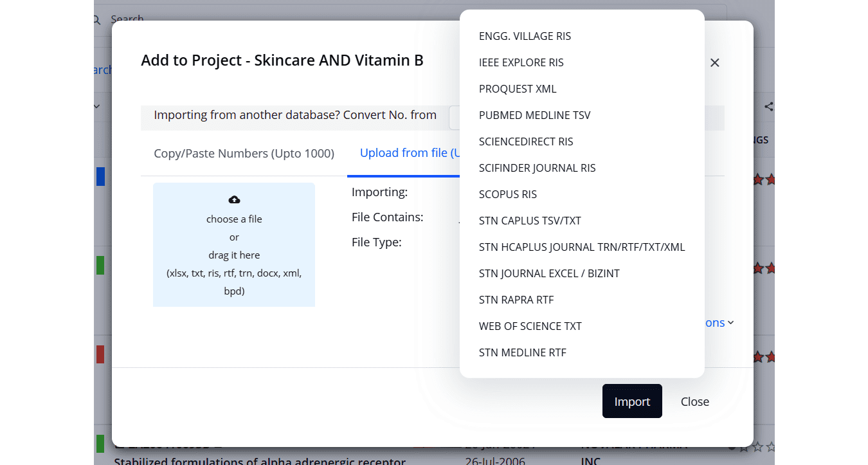Click the red color tag in background list

pos(100,354)
